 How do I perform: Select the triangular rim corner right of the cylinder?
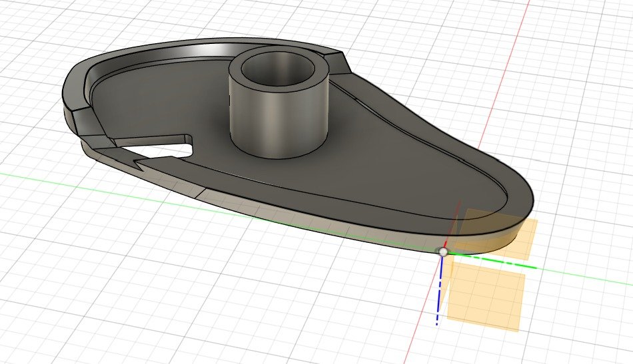point(338,63)
